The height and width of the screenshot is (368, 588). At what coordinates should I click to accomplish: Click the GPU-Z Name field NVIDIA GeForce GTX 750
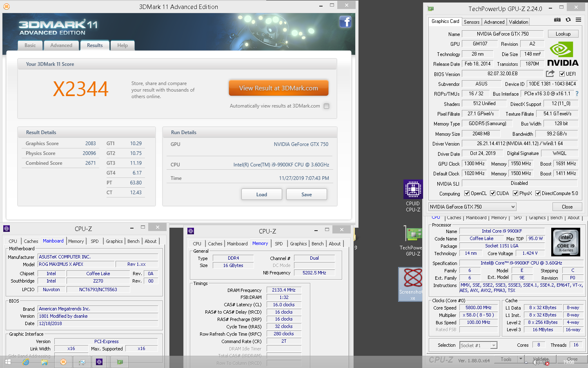[x=503, y=34]
